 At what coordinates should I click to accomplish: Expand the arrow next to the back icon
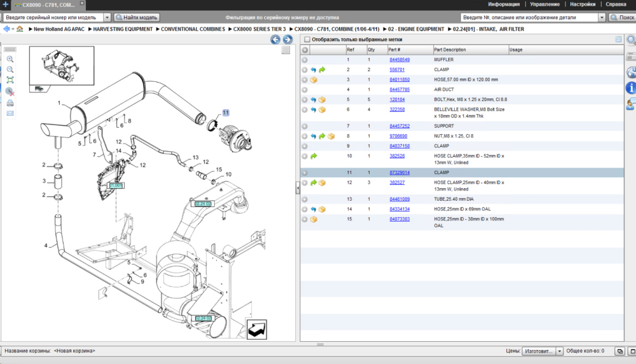click(13, 29)
